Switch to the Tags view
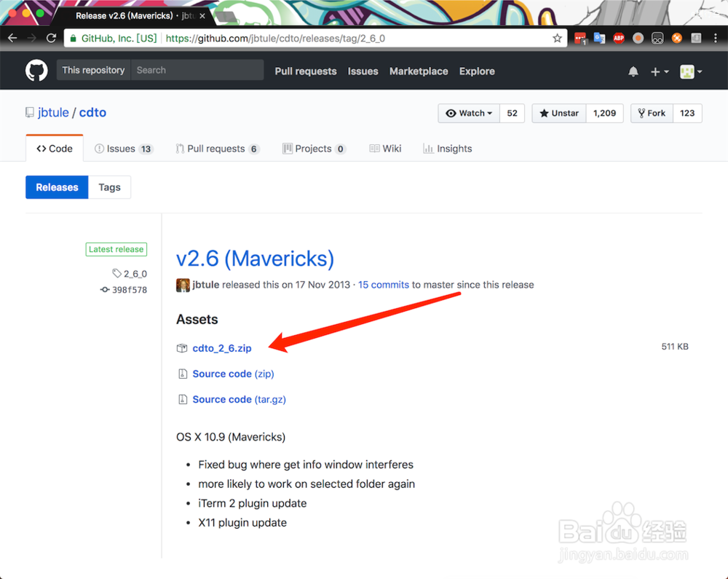Image resolution: width=728 pixels, height=579 pixels. coord(110,187)
